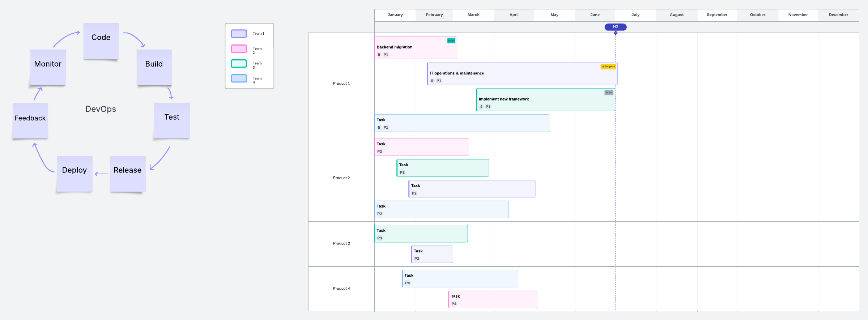Select the Code sticky note

101,41
